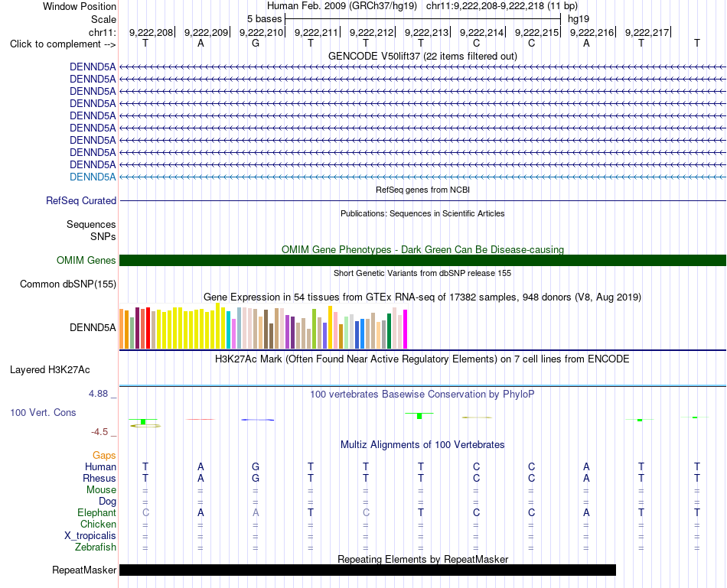
Task: Click the magenta bar in GTEx expression chart
Action: tap(406, 329)
